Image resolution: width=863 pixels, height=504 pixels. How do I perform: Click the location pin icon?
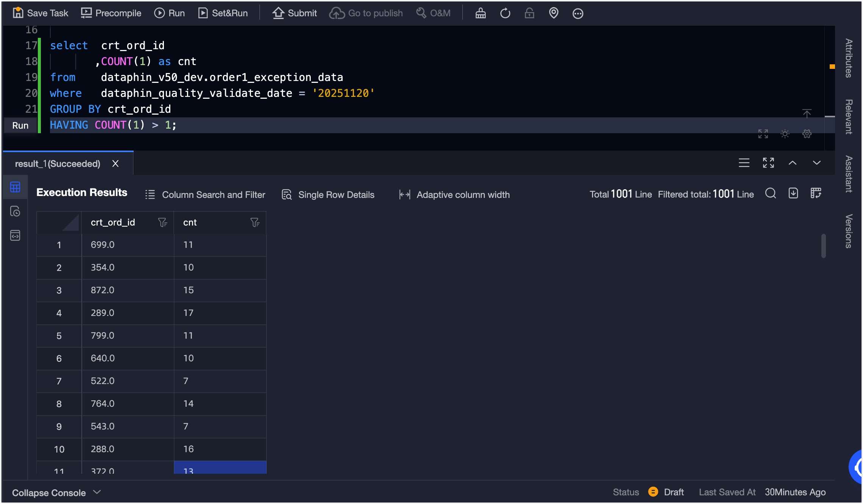[554, 13]
